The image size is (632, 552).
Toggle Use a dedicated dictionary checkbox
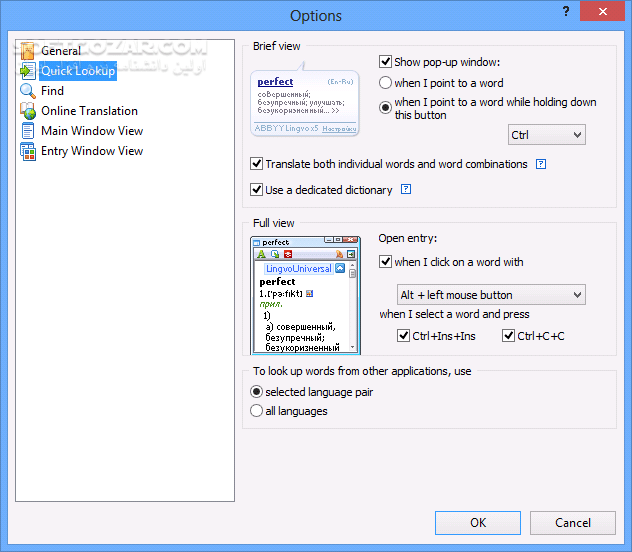click(257, 189)
